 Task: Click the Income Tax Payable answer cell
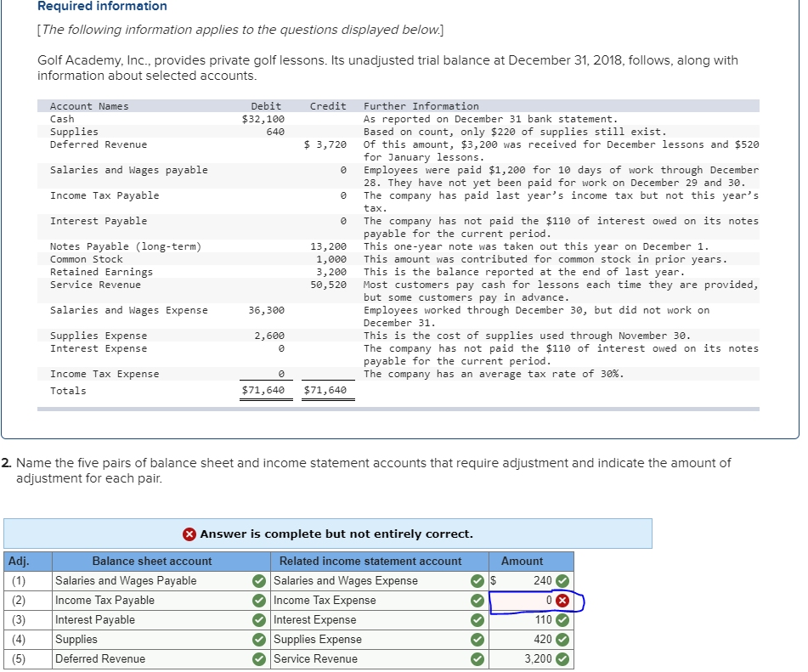[161, 601]
